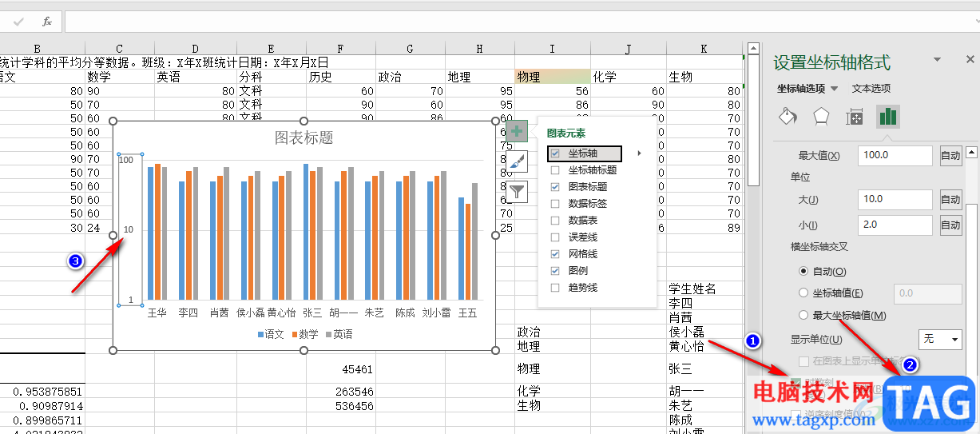980x434 pixels.
Task: Click the 政治 header cell in row 2
Action: (411, 77)
